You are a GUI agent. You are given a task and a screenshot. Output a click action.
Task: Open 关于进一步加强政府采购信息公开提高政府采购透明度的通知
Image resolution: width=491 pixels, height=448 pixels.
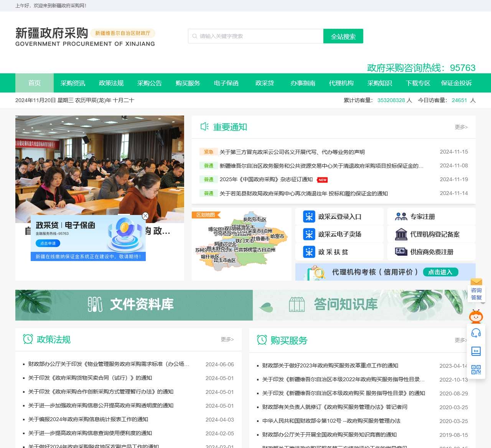[x=101, y=405]
